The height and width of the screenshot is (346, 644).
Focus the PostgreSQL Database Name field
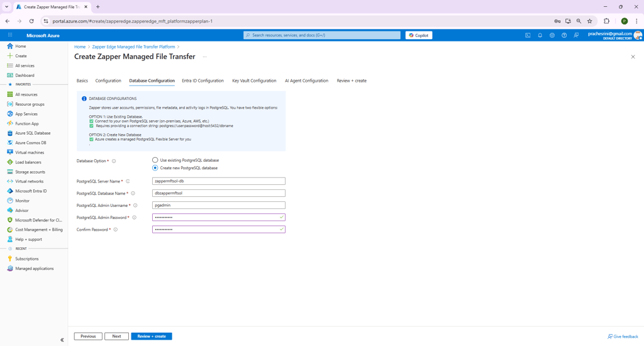click(218, 193)
